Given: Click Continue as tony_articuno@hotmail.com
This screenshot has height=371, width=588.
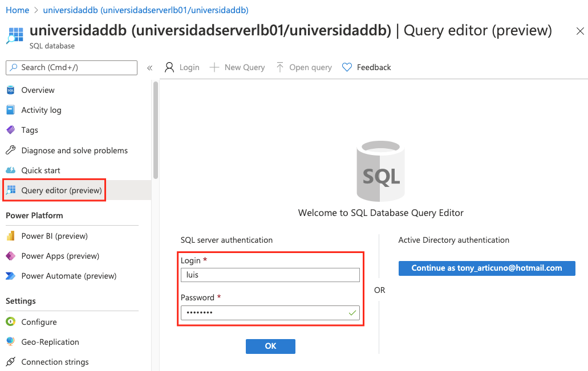Looking at the screenshot, I should (x=486, y=268).
